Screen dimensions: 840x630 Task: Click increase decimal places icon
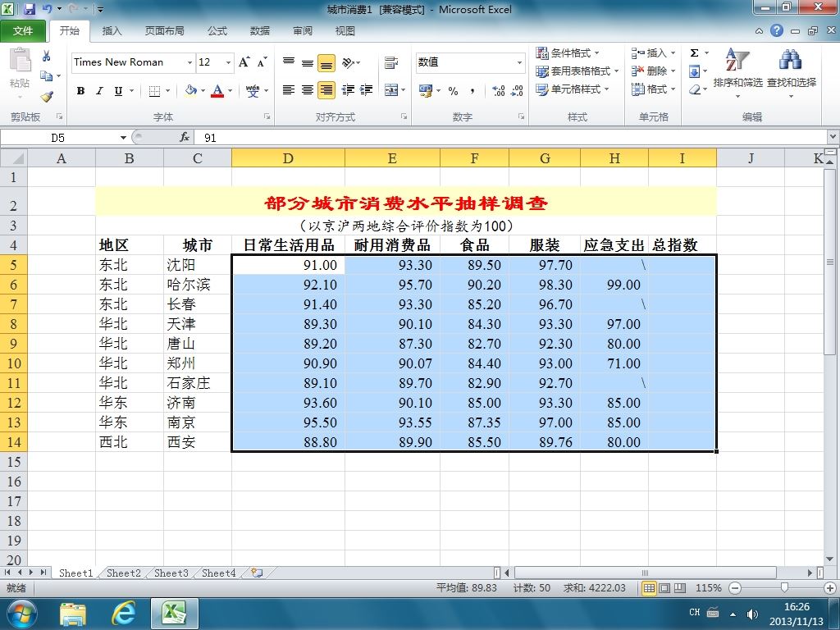[498, 90]
